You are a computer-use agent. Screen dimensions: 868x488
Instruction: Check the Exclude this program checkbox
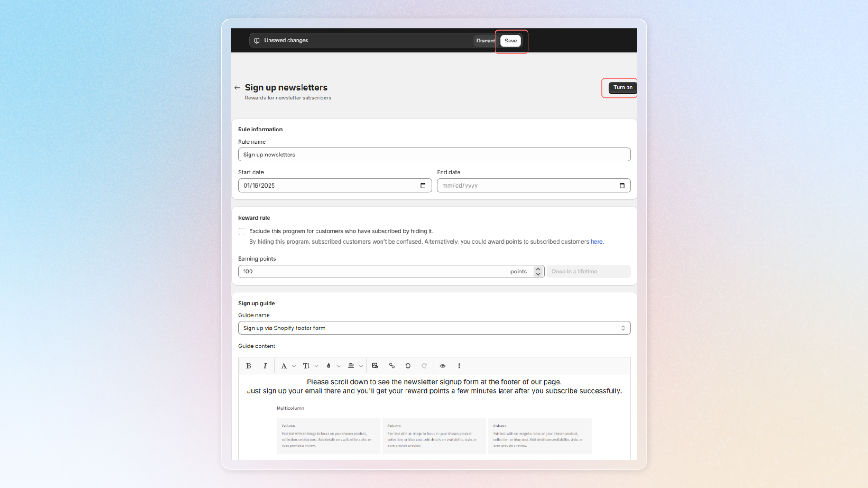[242, 231]
